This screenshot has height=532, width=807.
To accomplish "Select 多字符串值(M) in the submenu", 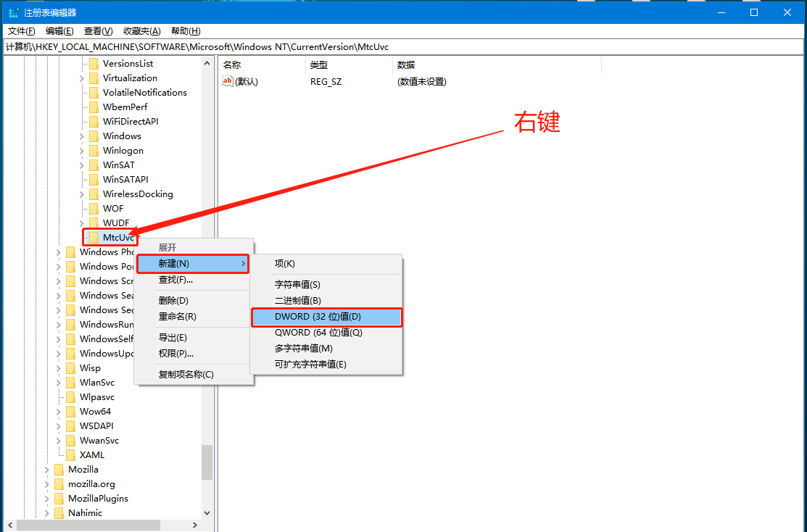I will [x=326, y=349].
